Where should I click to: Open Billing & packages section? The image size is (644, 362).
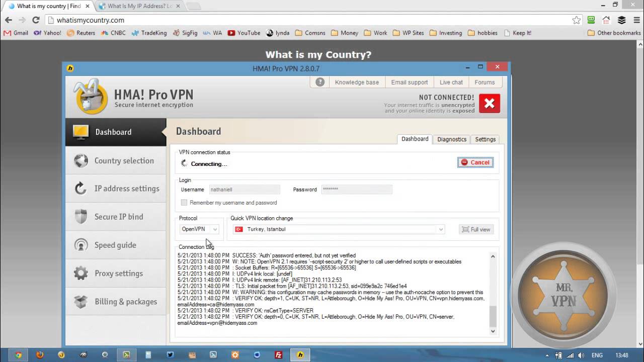click(x=116, y=302)
